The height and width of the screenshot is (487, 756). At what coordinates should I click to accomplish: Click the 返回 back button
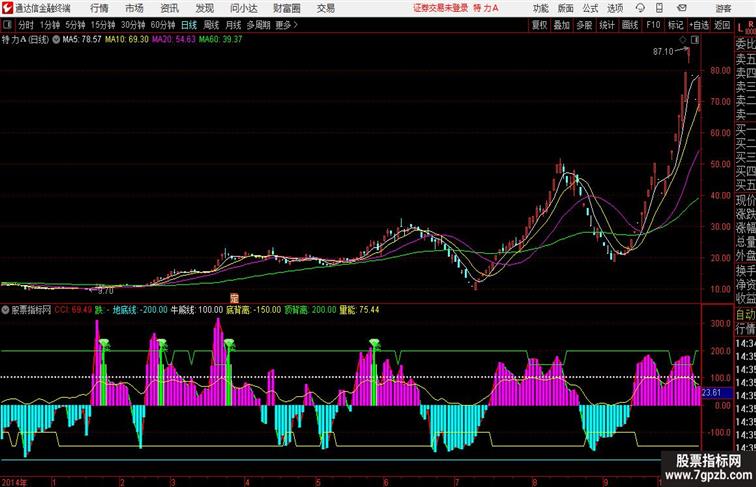coord(722,25)
